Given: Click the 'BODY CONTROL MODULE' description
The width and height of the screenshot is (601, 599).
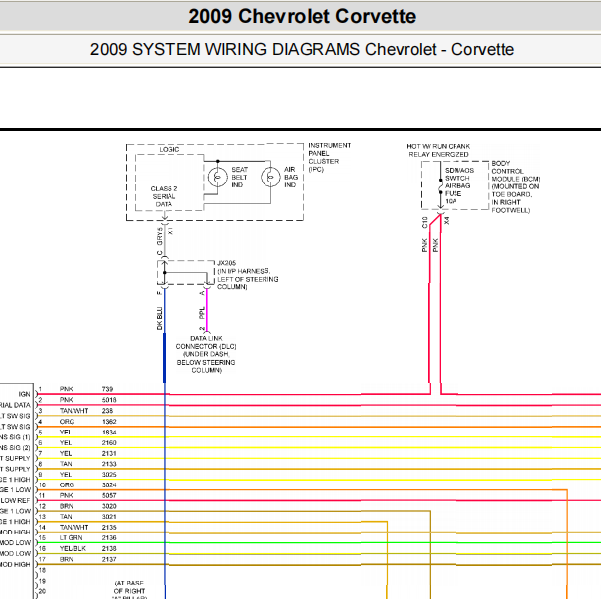Looking at the screenshot, I should click(516, 187).
